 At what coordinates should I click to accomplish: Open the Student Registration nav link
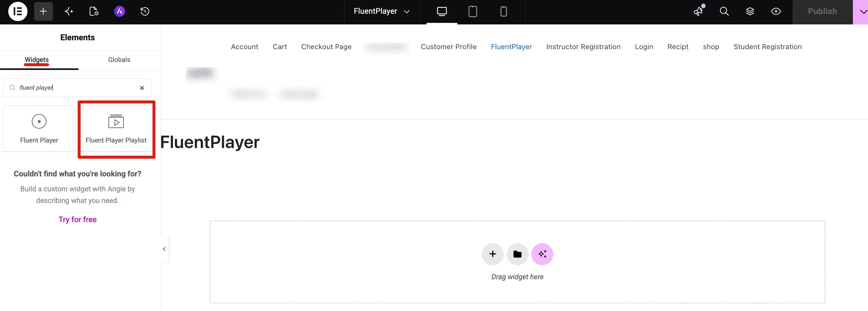(x=767, y=47)
